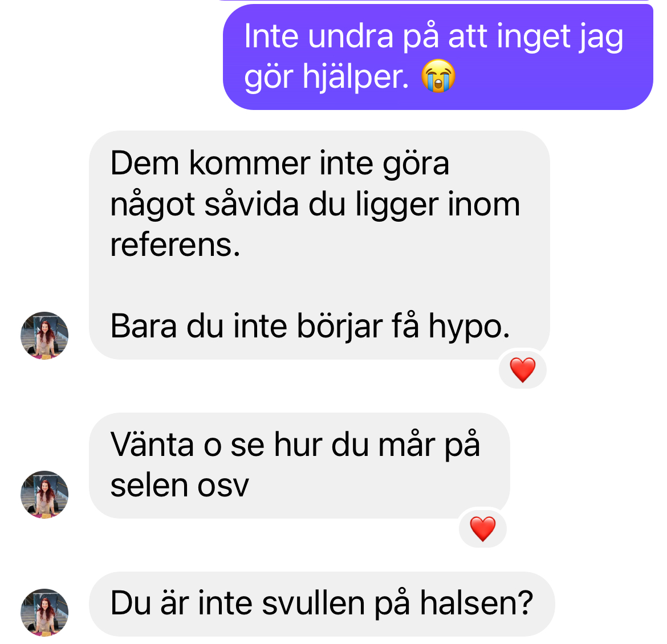Click the crying emoji in the purple message
This screenshot has height=644, width=667.
point(438,76)
